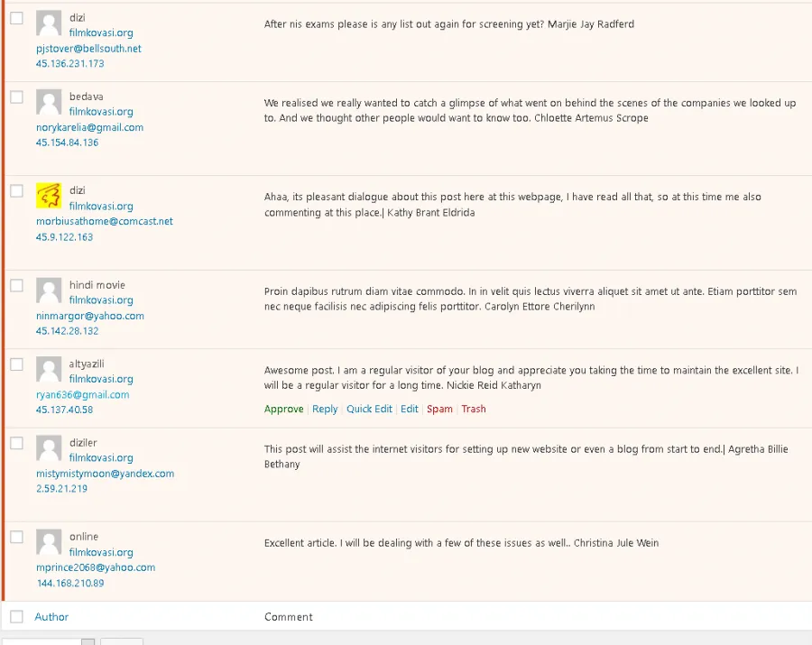
Task: Click Edit under the Nickie Reid Katharyn comment
Action: tap(409, 409)
